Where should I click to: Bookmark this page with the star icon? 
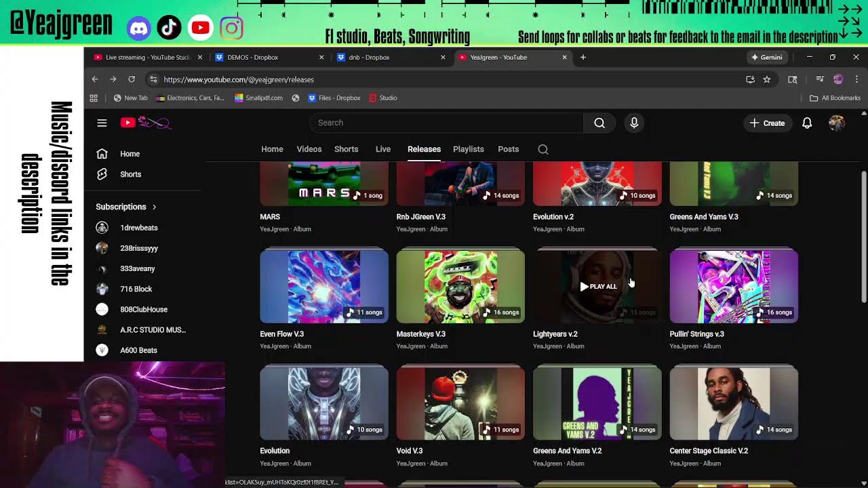tap(767, 79)
